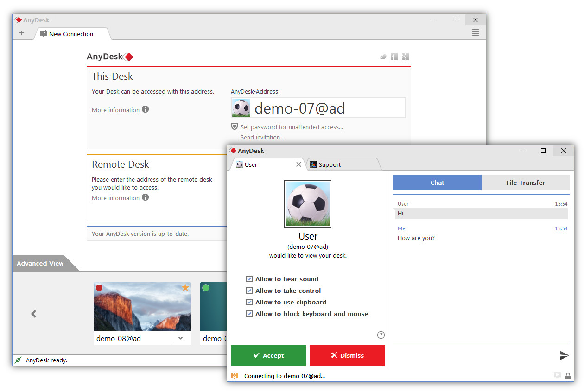Image resolution: width=584 pixels, height=392 pixels.
Task: Click the demo-08@ad desktop thumbnail
Action: point(142,307)
